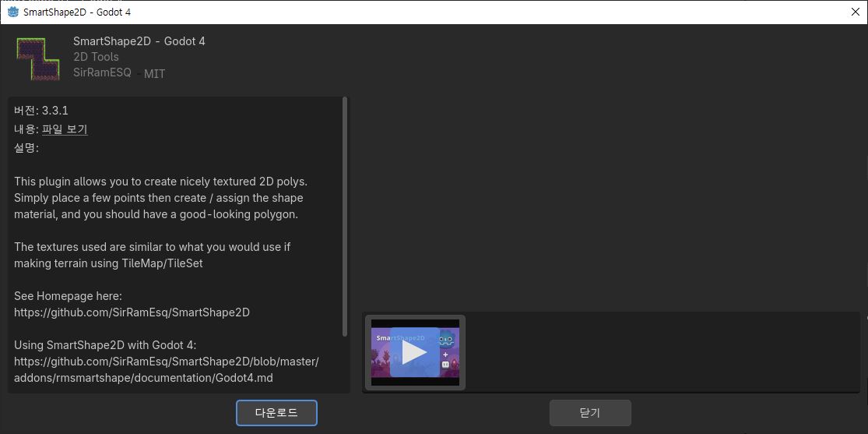This screenshot has width=868, height=434.
Task: Click the 버전: 3.3.1 version text
Action: [41, 111]
